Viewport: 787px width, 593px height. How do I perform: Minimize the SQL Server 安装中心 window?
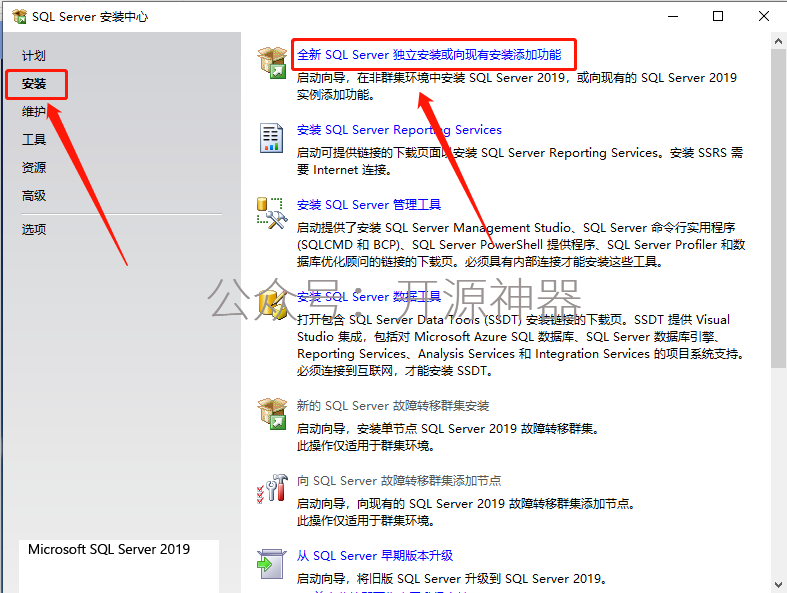(x=673, y=17)
